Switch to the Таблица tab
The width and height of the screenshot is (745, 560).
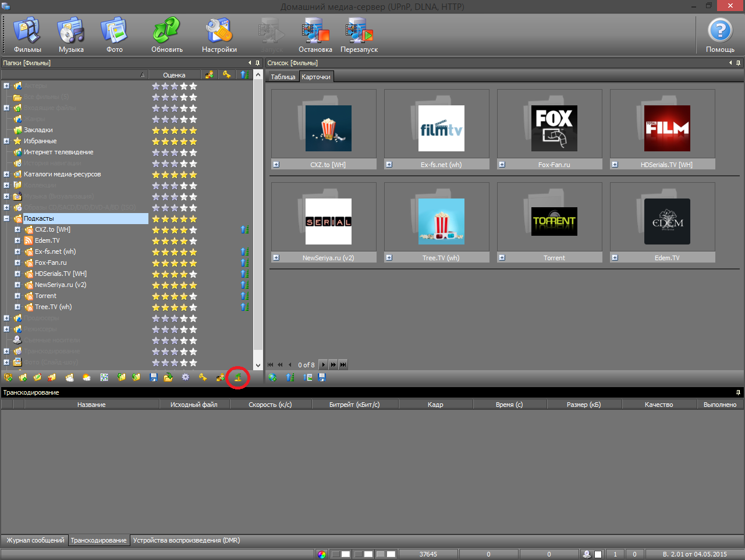[x=283, y=77]
